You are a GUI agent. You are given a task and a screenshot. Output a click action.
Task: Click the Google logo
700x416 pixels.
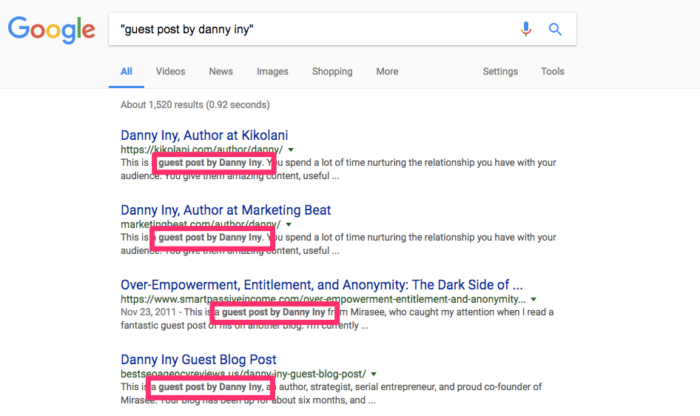pyautogui.click(x=51, y=30)
